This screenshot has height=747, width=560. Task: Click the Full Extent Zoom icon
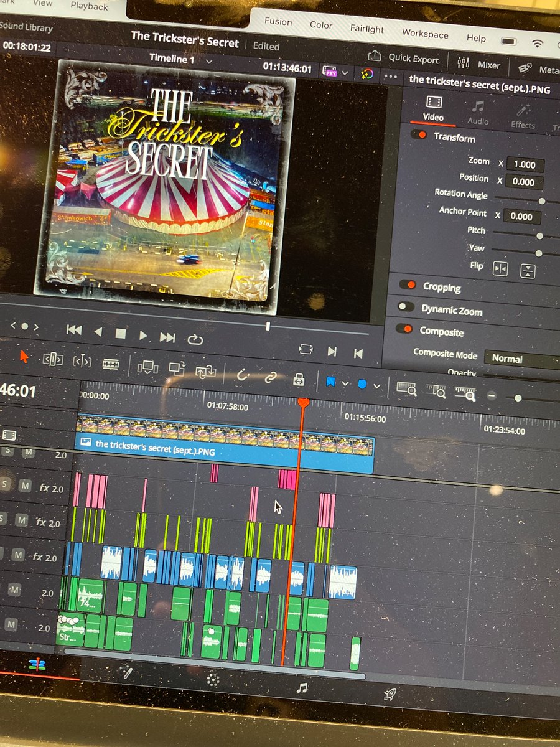406,388
